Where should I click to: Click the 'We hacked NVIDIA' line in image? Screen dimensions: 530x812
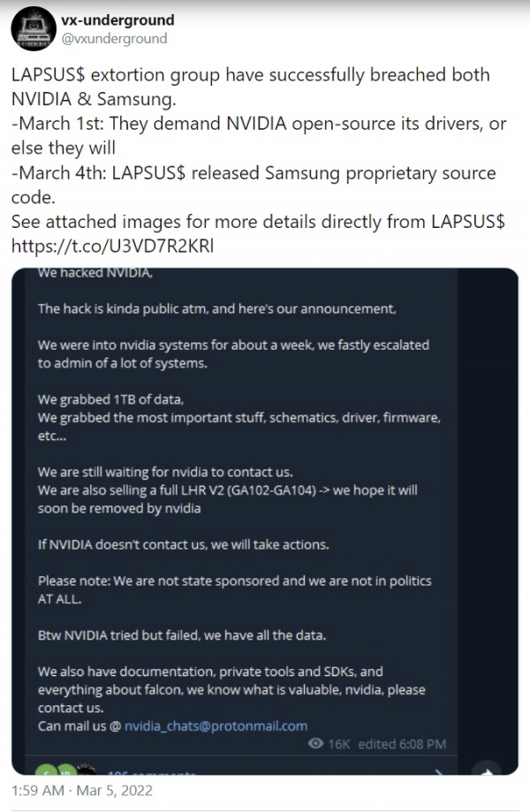tap(95, 275)
